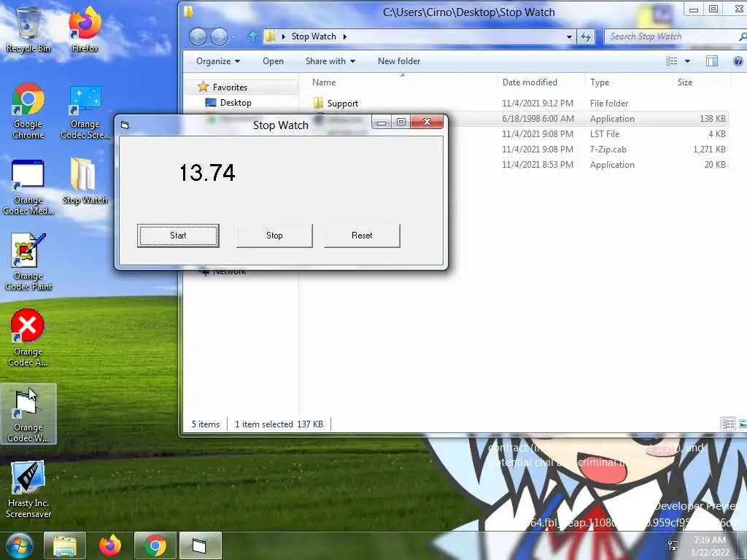Select Favorites in the navigation pane
Image resolution: width=747 pixels, height=560 pixels.
[x=230, y=87]
